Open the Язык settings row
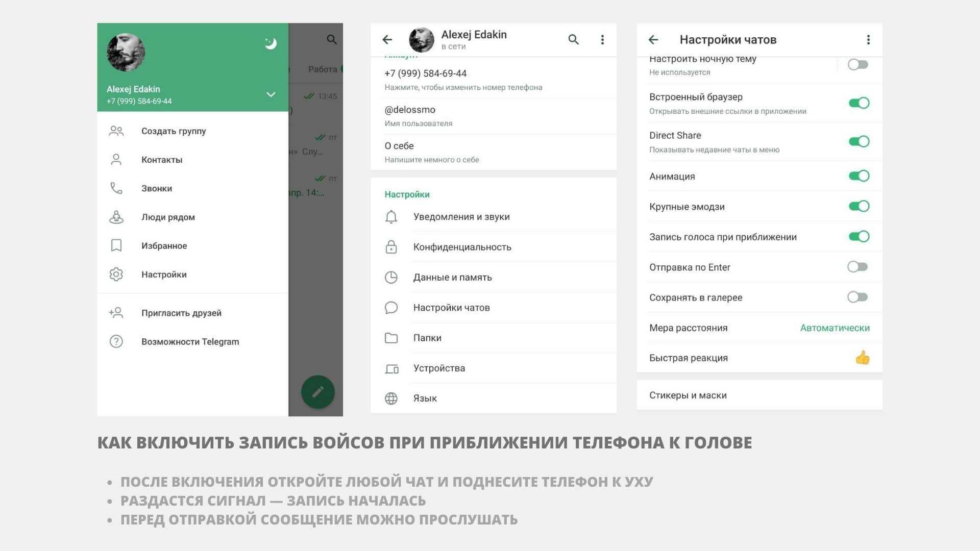Image resolution: width=980 pixels, height=551 pixels. click(x=494, y=398)
